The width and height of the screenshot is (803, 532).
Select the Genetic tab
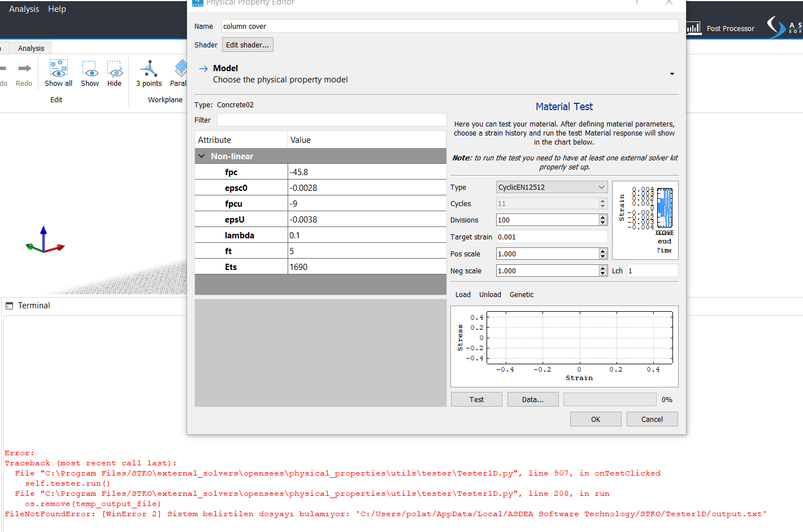[522, 295]
